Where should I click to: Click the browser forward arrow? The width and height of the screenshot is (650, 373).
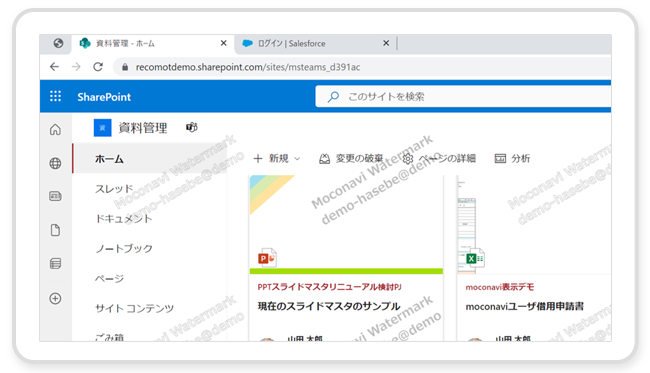point(76,67)
